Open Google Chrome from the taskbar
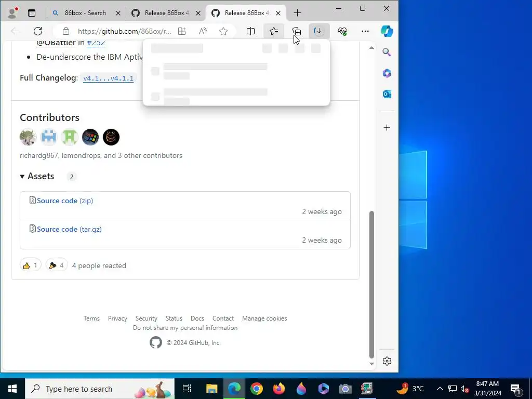 click(x=257, y=389)
